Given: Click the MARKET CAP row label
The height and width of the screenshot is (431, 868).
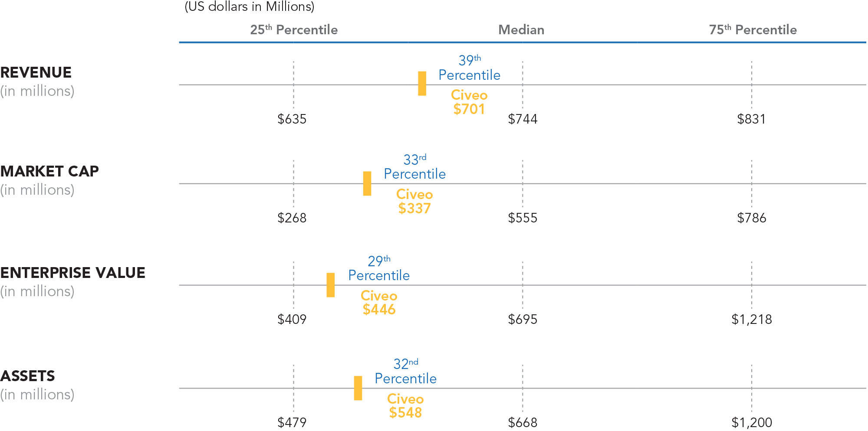Looking at the screenshot, I should (x=49, y=171).
